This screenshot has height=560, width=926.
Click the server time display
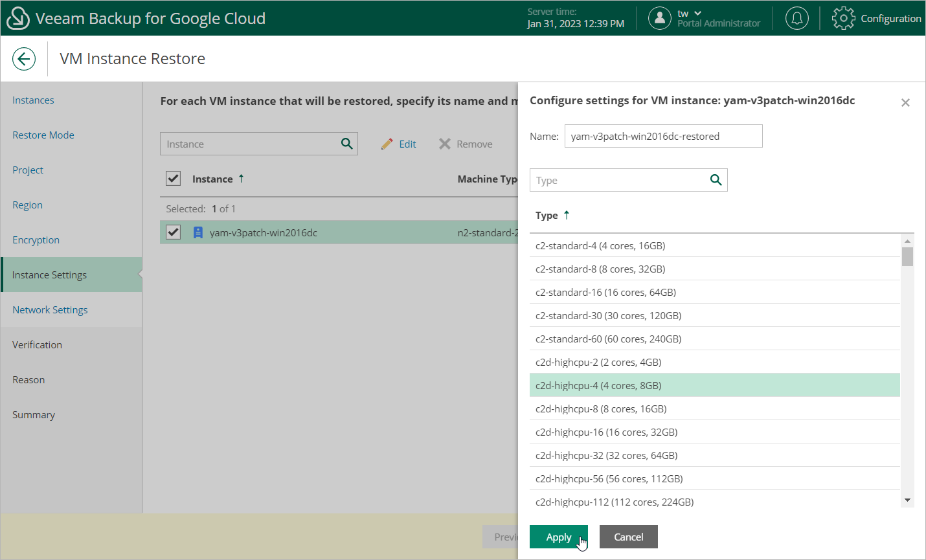pyautogui.click(x=576, y=18)
